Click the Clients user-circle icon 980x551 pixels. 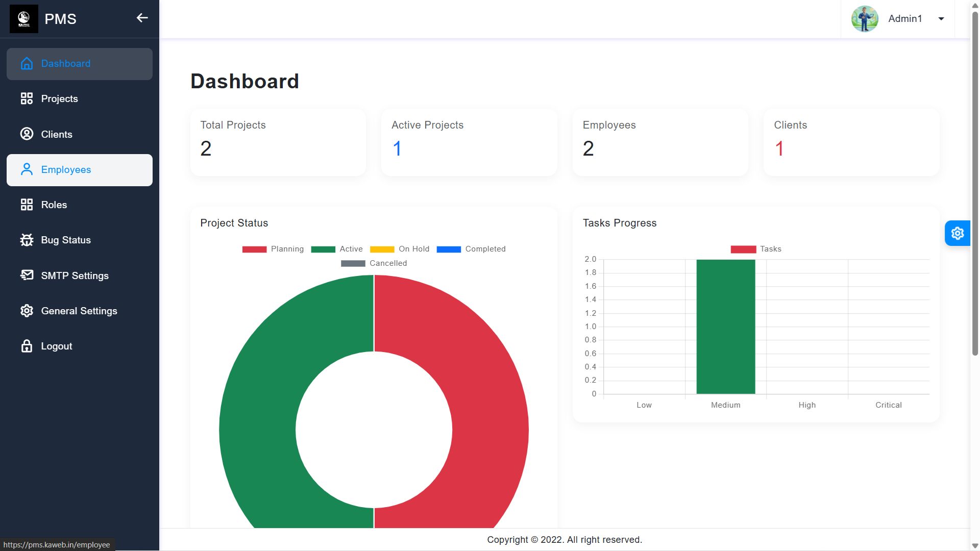pos(27,134)
